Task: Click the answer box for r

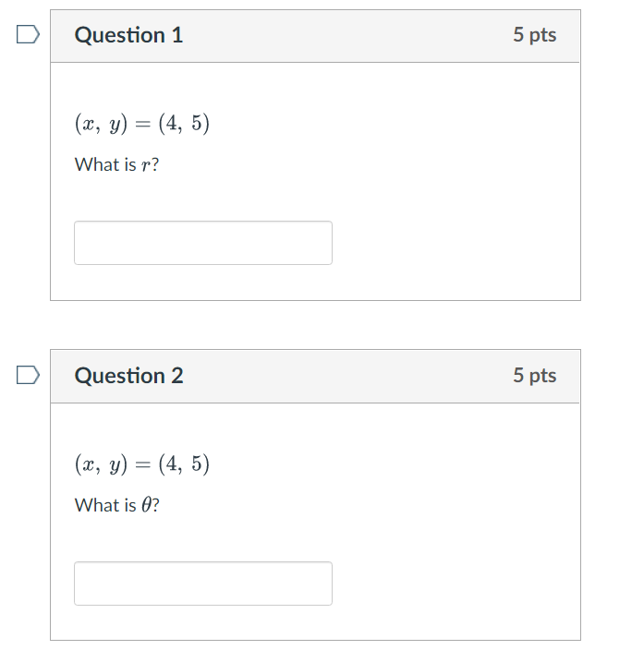Action: (203, 243)
